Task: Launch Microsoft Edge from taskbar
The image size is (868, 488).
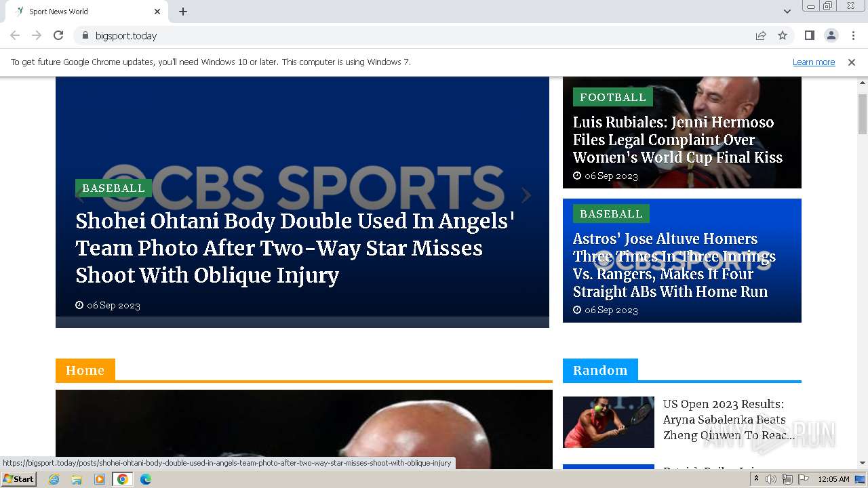Action: (x=146, y=479)
